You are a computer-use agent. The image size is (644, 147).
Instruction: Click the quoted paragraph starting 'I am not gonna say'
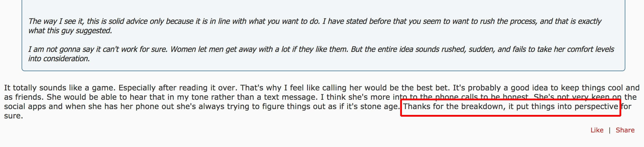(x=321, y=54)
